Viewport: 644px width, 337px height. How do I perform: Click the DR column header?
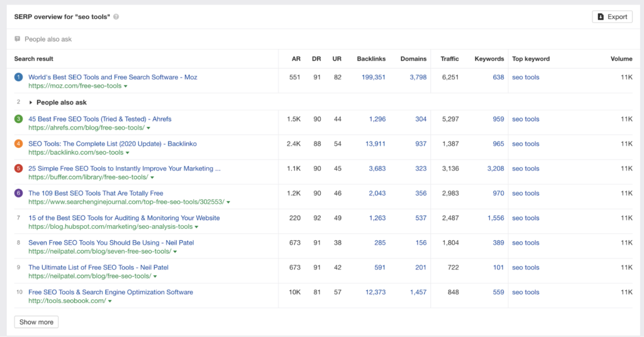click(316, 58)
